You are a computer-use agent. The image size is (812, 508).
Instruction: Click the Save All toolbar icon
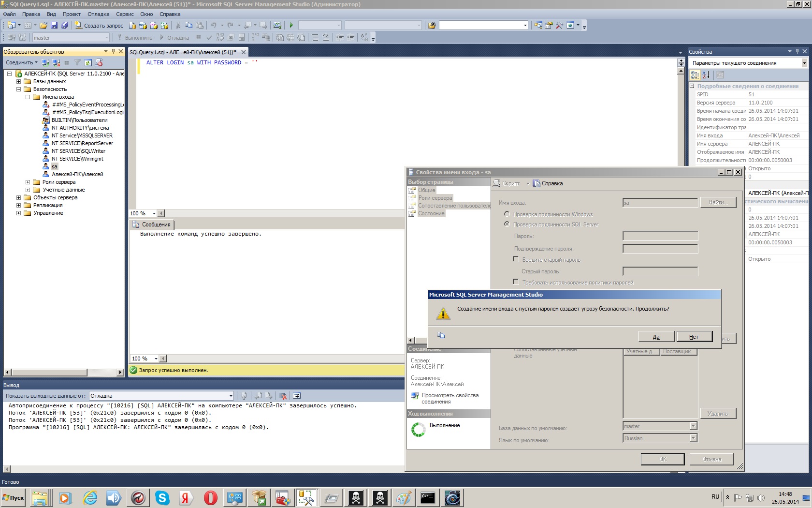[65, 25]
